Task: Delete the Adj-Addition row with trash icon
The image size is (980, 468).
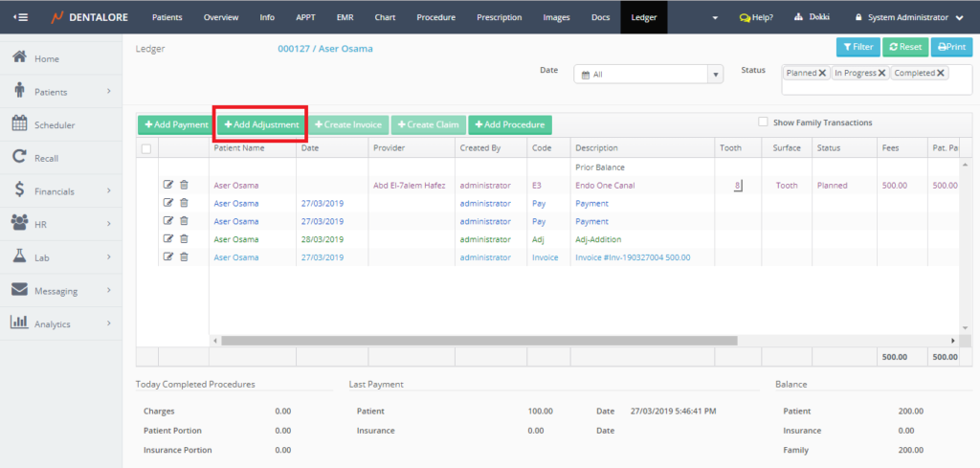Action: 184,238
